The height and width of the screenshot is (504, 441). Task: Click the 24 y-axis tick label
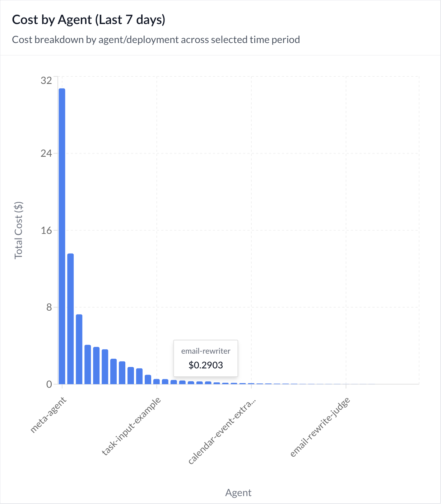click(x=46, y=153)
